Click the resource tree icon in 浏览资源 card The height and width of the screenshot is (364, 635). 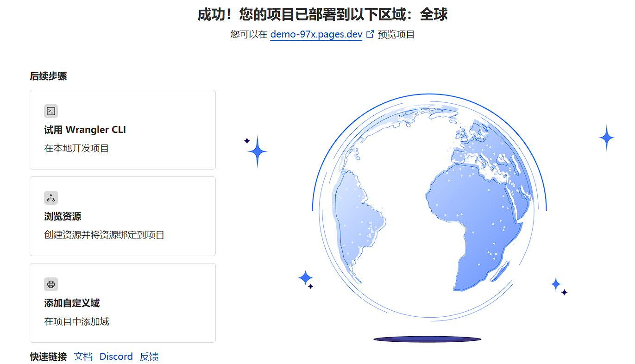tap(51, 198)
